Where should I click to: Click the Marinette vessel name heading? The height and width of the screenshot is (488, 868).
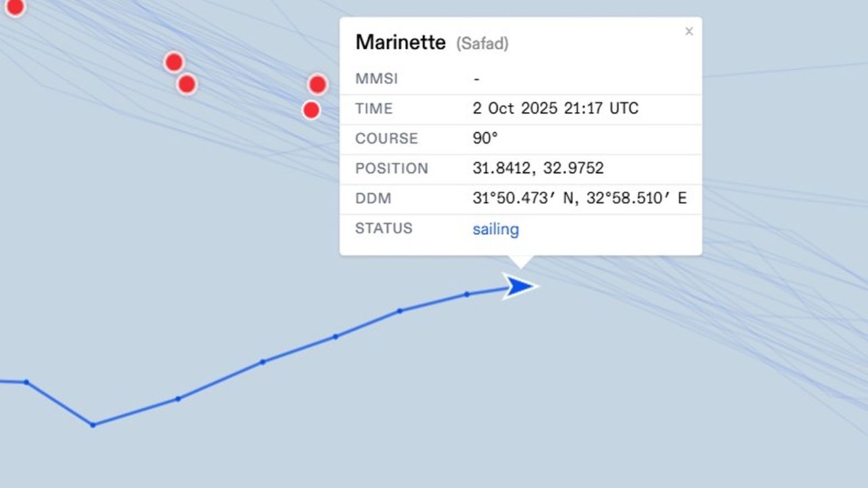(400, 43)
